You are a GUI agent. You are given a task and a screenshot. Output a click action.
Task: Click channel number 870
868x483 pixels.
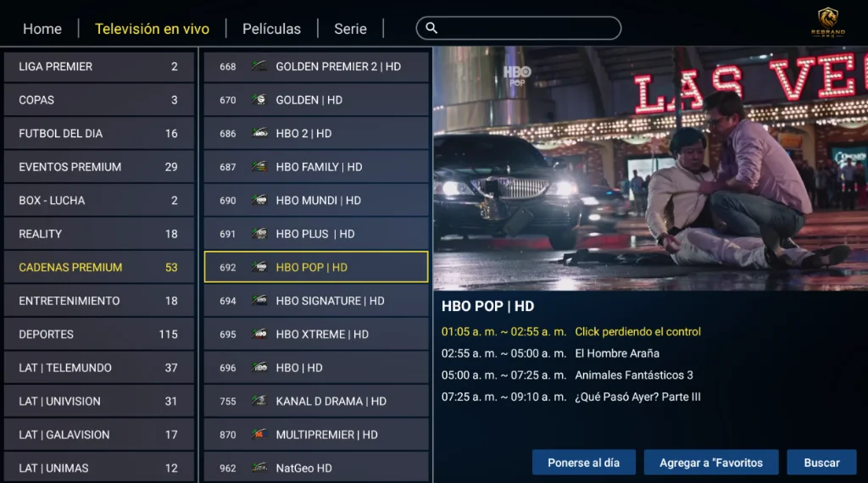click(x=227, y=435)
